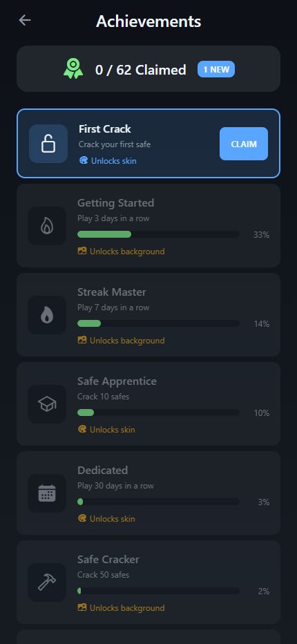Open Unlocks skin link under Dedicated
Image resolution: width=297 pixels, height=644 pixels.
coord(106,519)
